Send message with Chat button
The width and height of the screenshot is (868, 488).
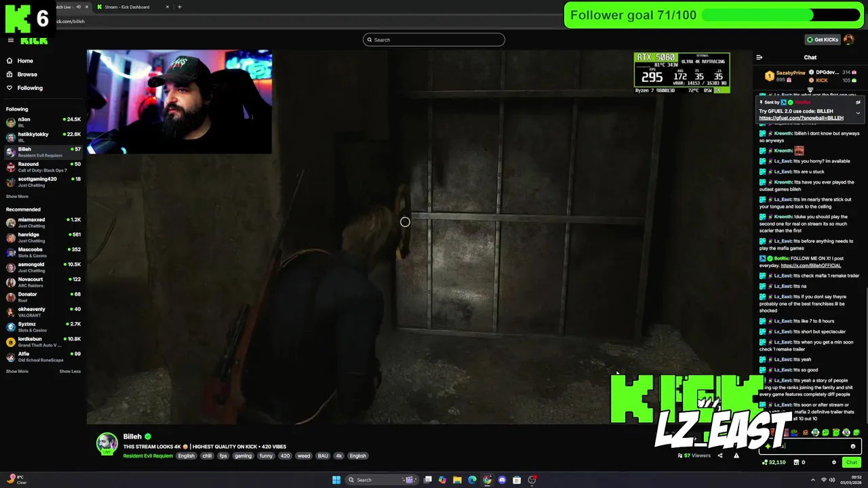(852, 462)
